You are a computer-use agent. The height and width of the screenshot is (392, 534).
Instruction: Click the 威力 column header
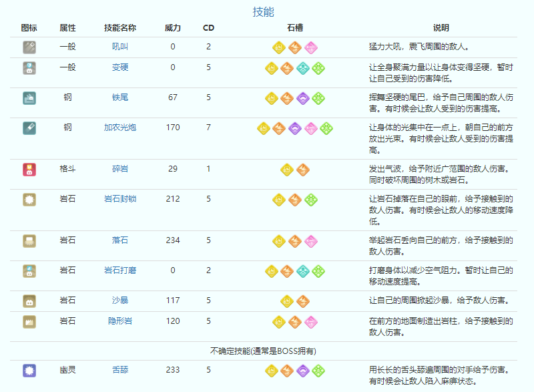173,27
